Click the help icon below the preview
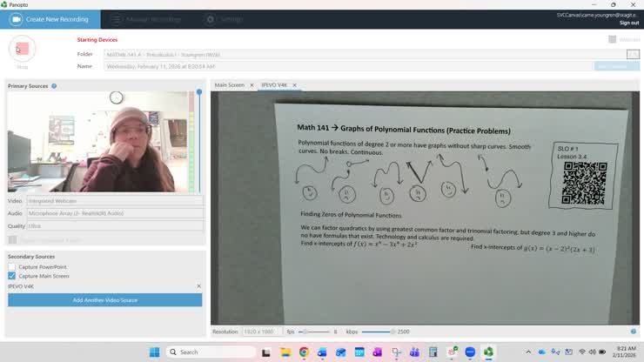 point(634,332)
